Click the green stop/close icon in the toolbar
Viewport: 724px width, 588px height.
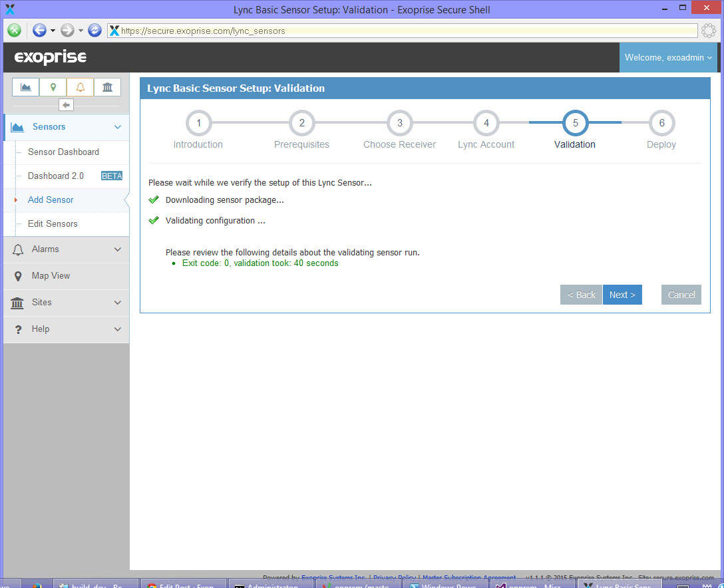pos(15,31)
